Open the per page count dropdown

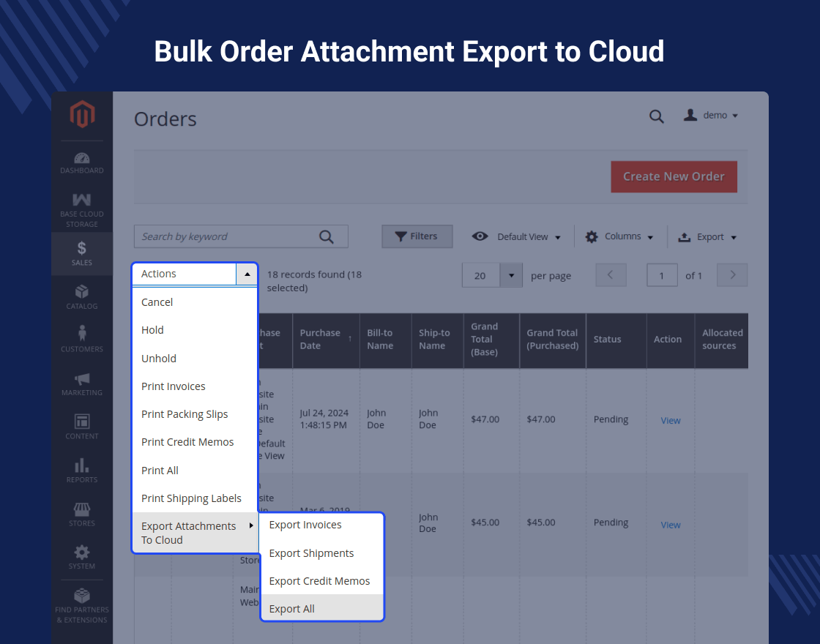click(511, 275)
